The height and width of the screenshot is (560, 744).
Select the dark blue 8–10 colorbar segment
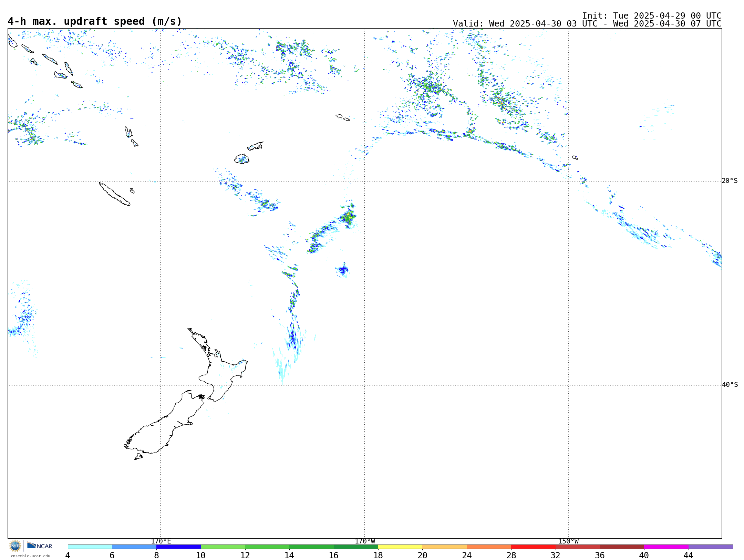(x=178, y=547)
